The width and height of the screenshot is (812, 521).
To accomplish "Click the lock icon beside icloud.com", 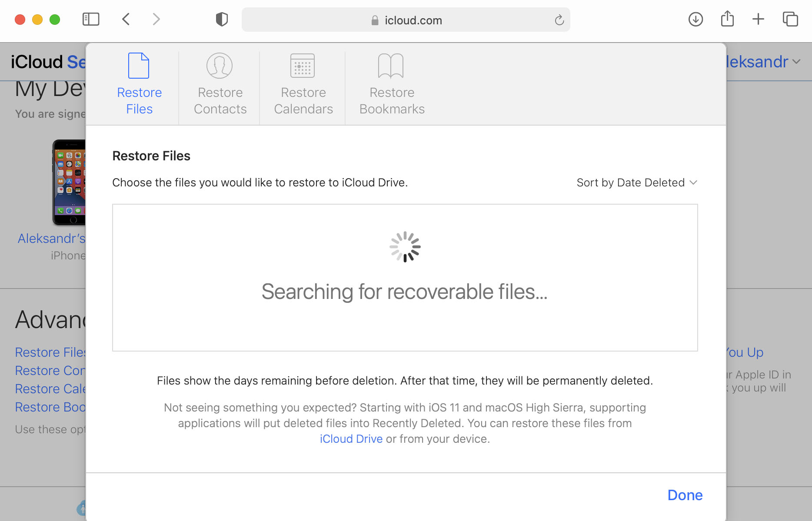I will tap(375, 20).
